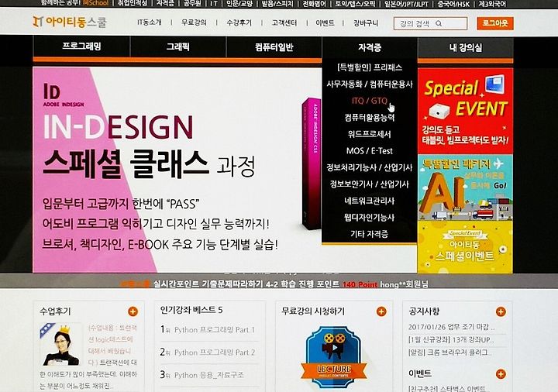Screen dimensions: 558x392
Task: Choose ITQ / GTQ menu item
Action: (370, 101)
